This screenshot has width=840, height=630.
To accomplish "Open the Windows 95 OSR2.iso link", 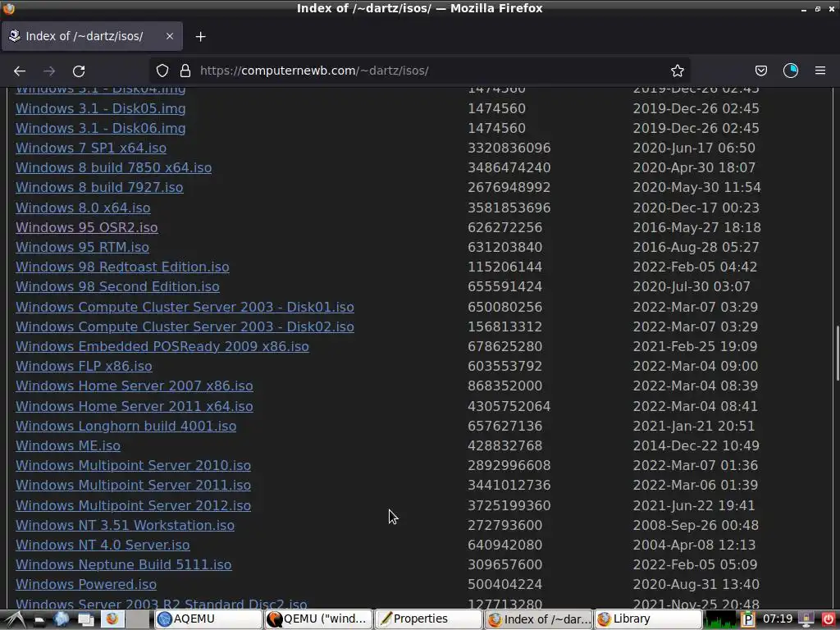I will pos(87,228).
